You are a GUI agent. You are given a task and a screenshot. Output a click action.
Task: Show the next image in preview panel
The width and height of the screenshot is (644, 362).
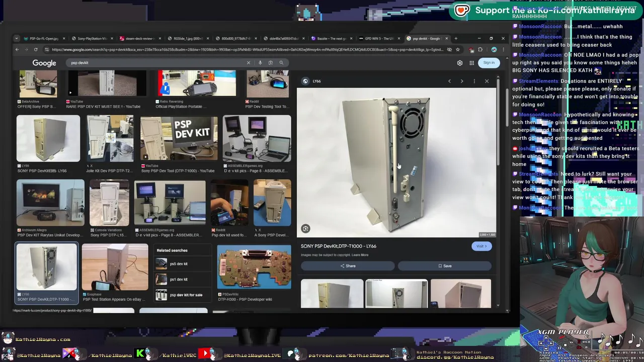coord(462,81)
